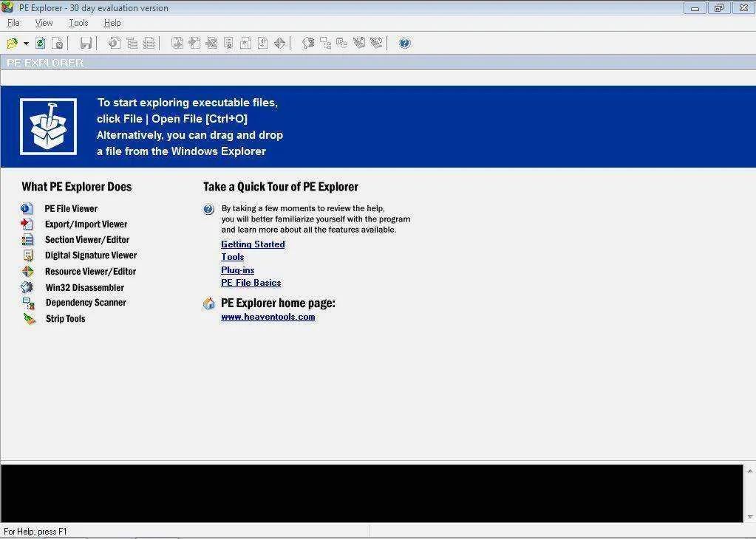Click the Export/Import Viewer icon

pyautogui.click(x=27, y=224)
